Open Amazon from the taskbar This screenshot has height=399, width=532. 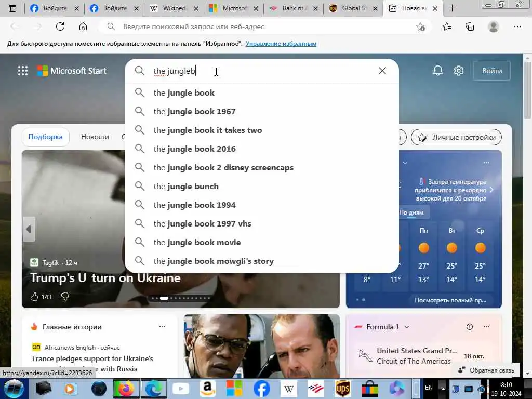point(208,389)
